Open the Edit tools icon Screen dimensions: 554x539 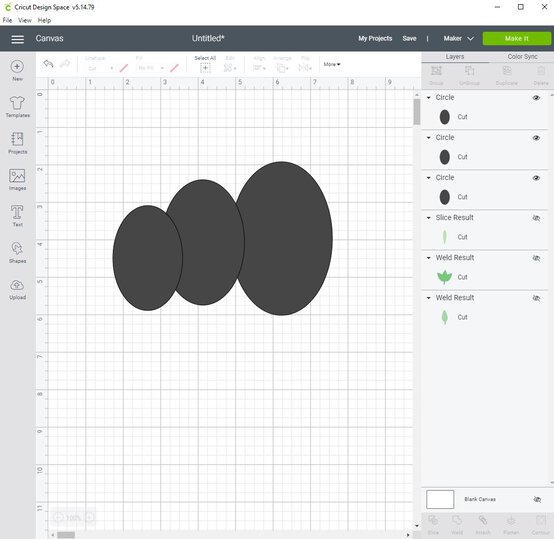pyautogui.click(x=230, y=67)
